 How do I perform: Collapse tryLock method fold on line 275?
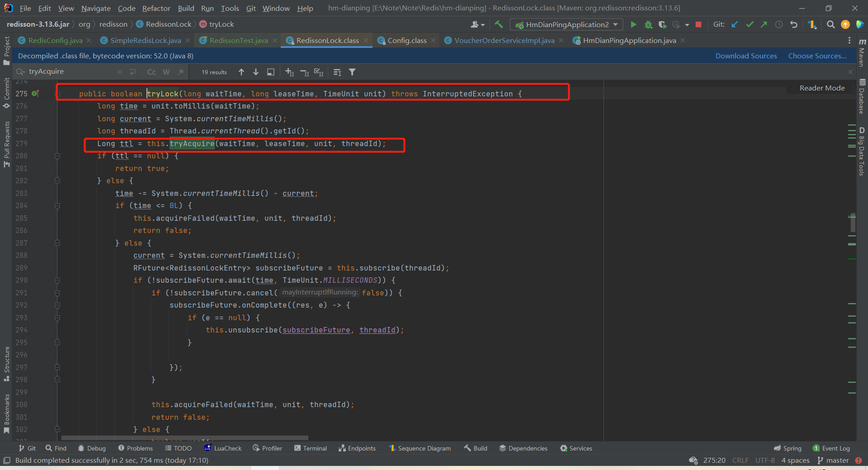click(x=57, y=94)
